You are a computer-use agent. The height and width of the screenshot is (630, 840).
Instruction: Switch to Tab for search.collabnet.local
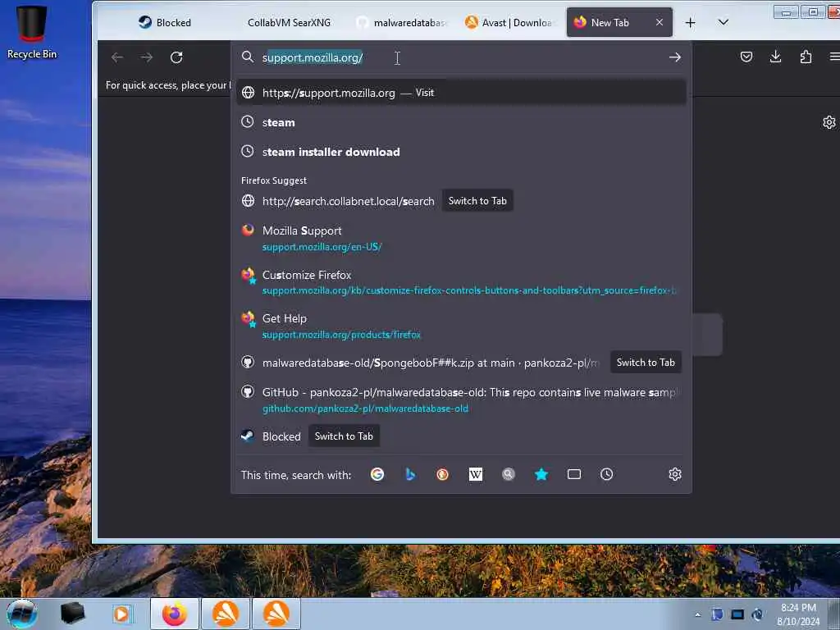coord(477,201)
